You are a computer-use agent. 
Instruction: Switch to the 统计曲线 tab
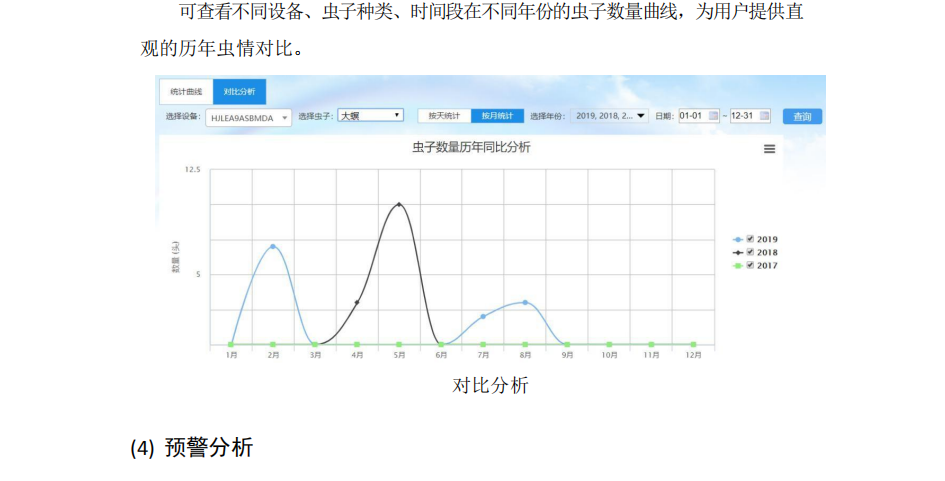[186, 92]
